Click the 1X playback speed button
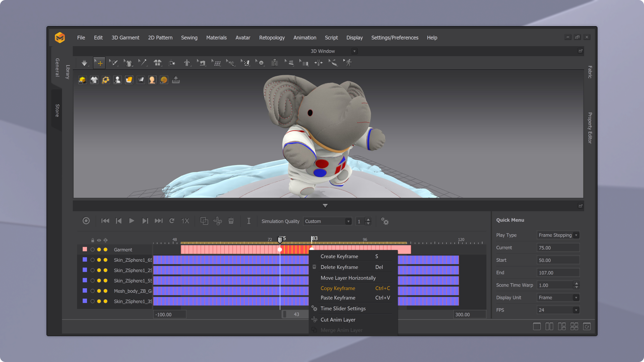Viewport: 644px width, 362px height. tap(185, 221)
